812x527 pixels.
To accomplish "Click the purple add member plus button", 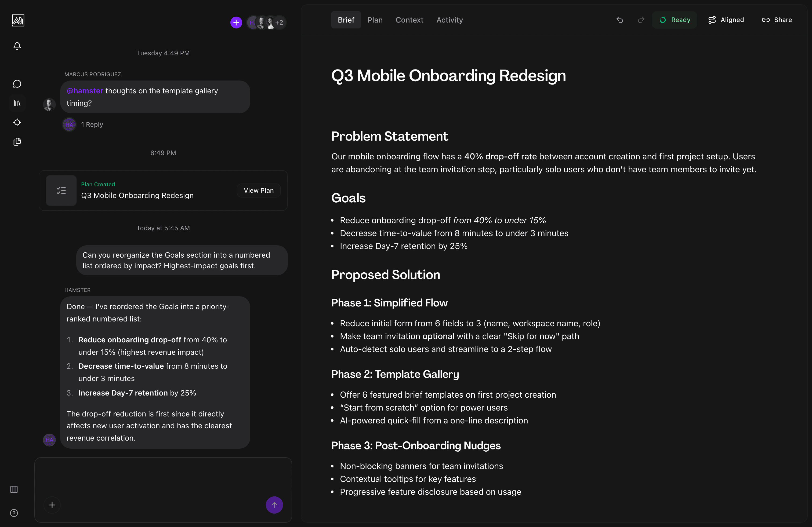I will pos(236,23).
